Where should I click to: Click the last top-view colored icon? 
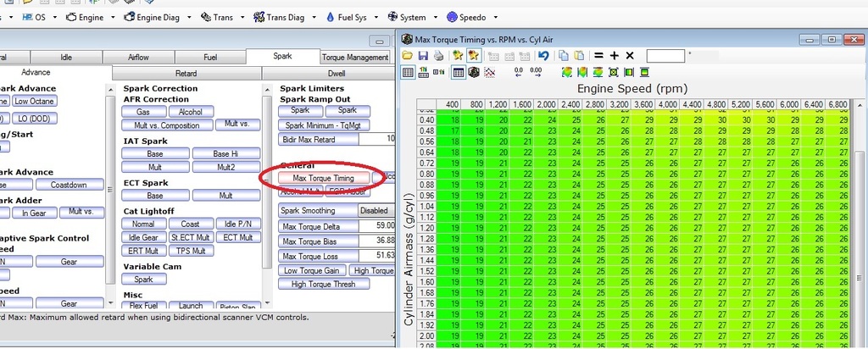644,72
